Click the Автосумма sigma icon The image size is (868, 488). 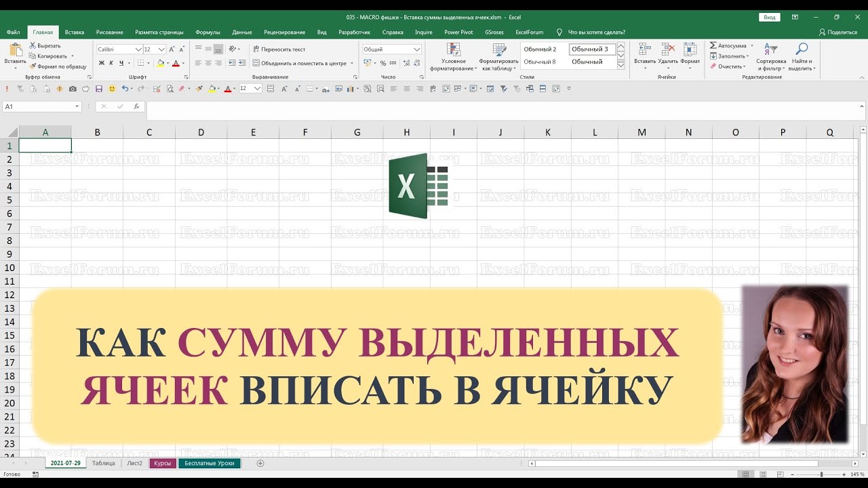713,45
